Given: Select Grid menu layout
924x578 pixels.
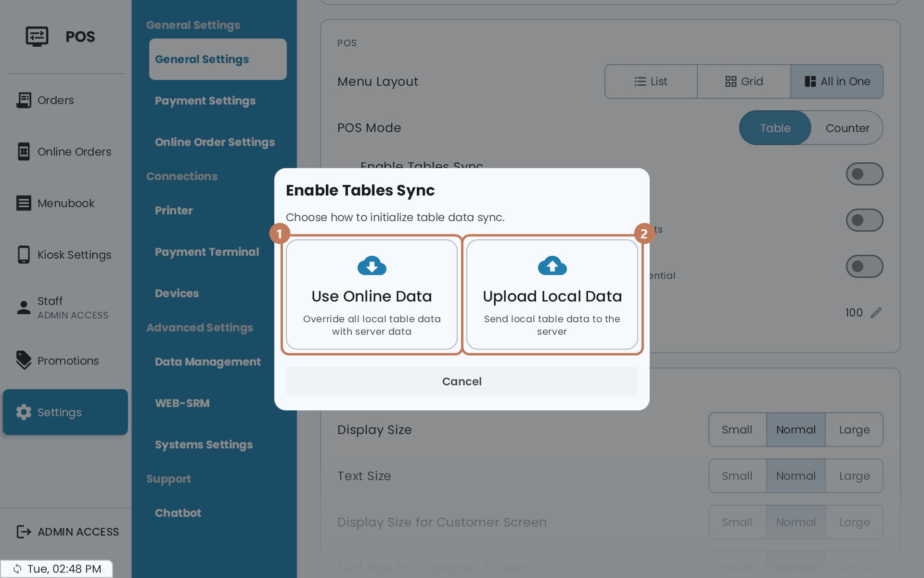Looking at the screenshot, I should pos(744,81).
